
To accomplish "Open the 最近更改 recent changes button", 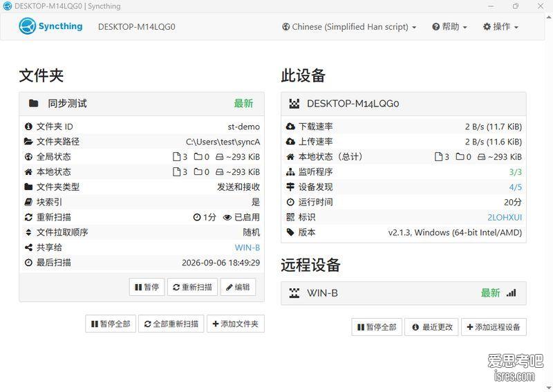I will pyautogui.click(x=431, y=327).
